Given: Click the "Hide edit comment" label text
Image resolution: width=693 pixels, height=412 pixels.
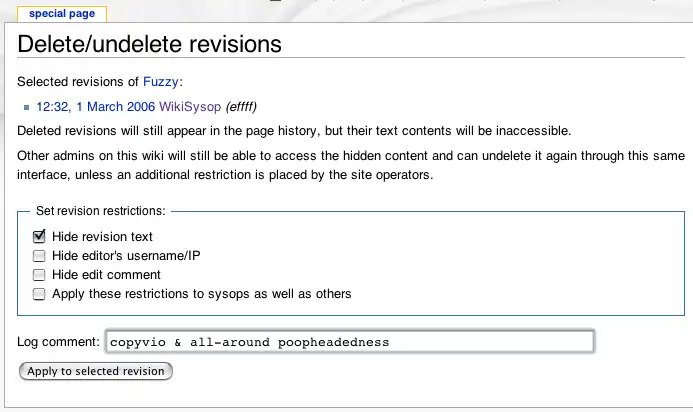Looking at the screenshot, I should click(106, 275).
